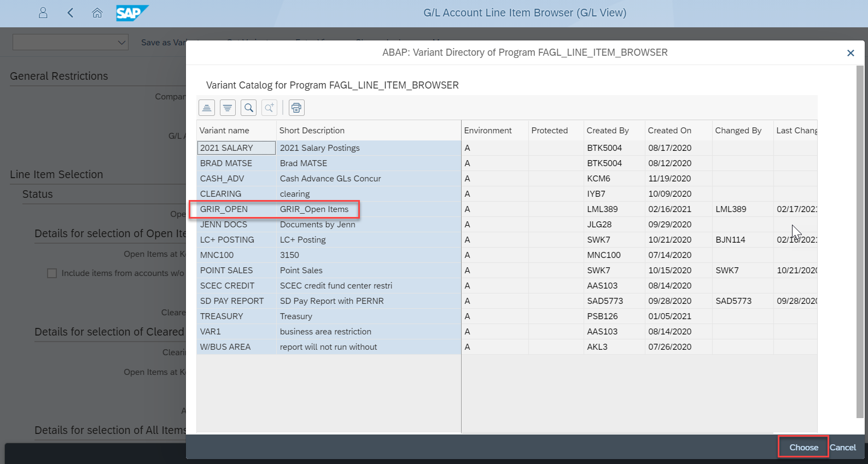Go back using the back arrow

tap(70, 13)
